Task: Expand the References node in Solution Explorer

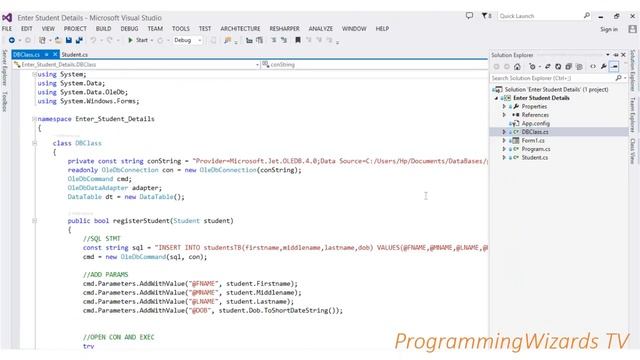Action: click(504, 115)
